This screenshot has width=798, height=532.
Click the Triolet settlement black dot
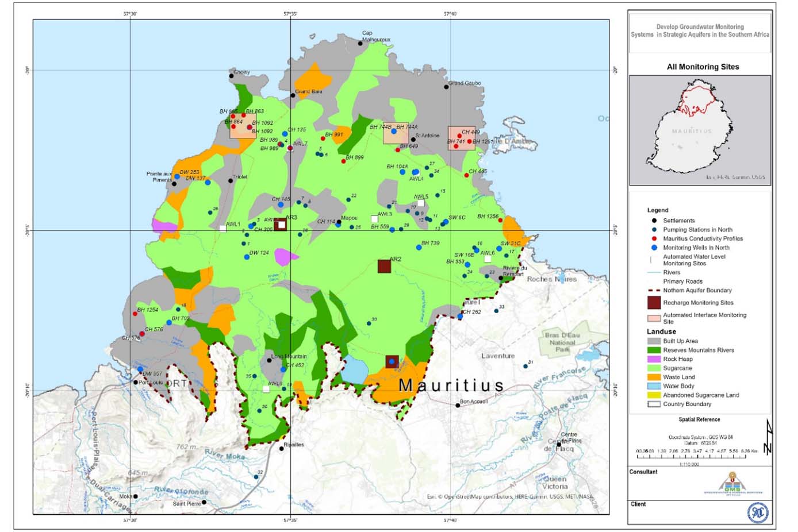231,180
